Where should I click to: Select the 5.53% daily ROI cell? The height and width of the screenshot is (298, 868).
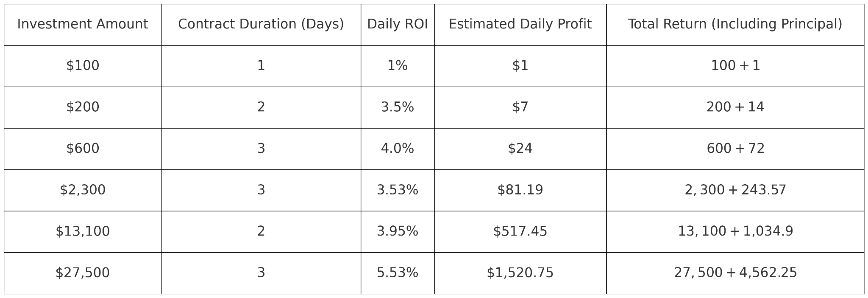point(397,273)
